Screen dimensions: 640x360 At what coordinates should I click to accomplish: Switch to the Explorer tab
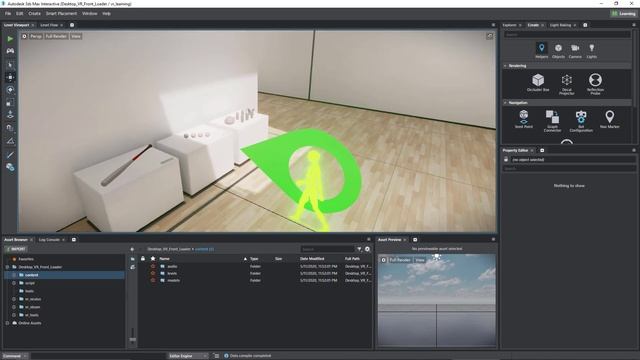(x=509, y=25)
